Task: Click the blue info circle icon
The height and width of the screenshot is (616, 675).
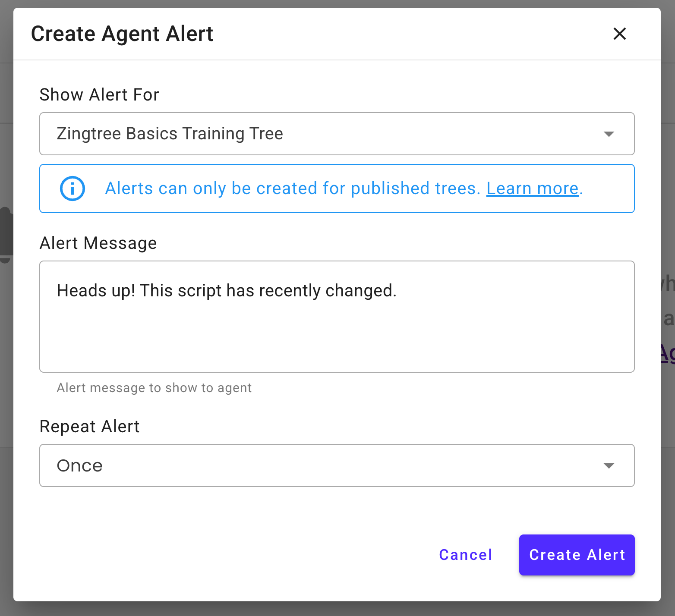Action: click(73, 189)
